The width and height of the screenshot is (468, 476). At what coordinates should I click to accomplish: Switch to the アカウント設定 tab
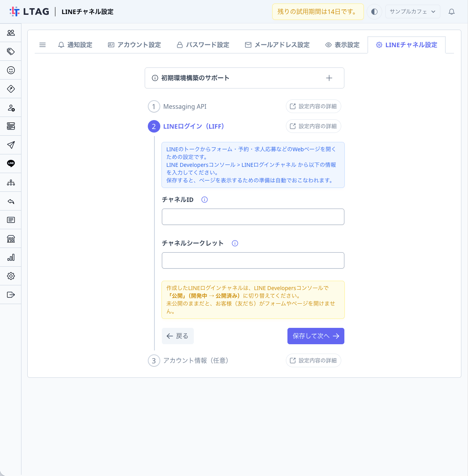[x=135, y=45]
